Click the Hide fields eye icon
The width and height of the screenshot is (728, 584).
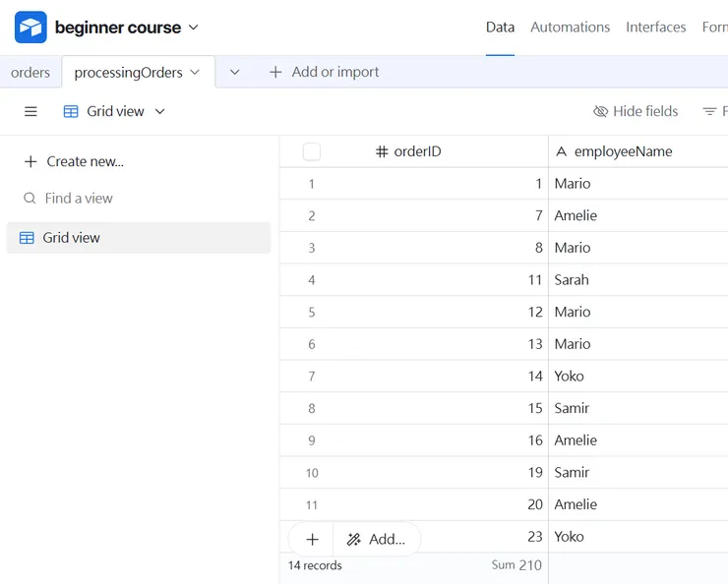600,112
